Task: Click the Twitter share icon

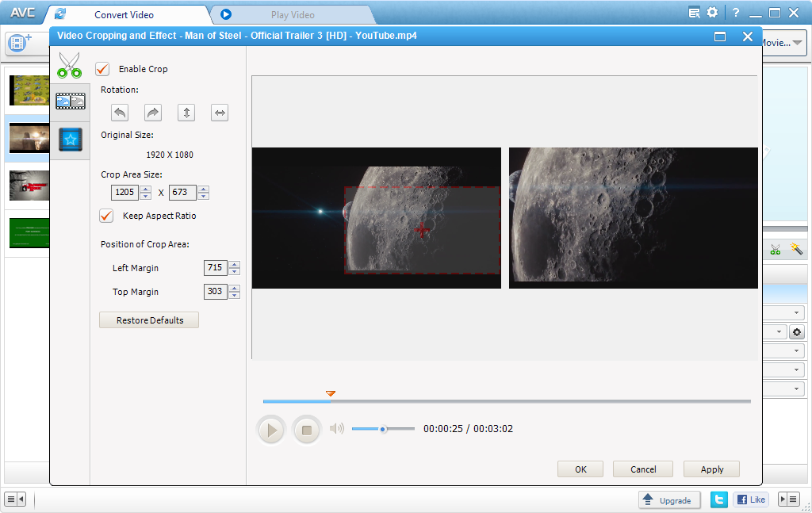Action: 718,500
